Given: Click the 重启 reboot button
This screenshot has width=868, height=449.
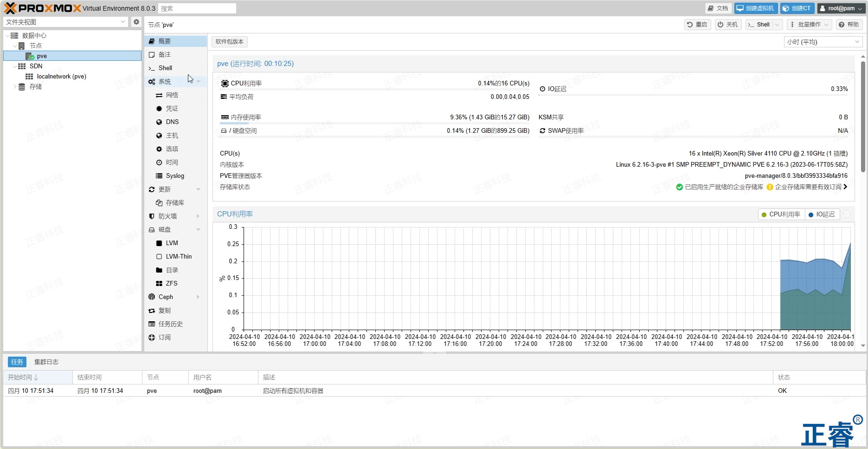Looking at the screenshot, I should click(x=697, y=25).
